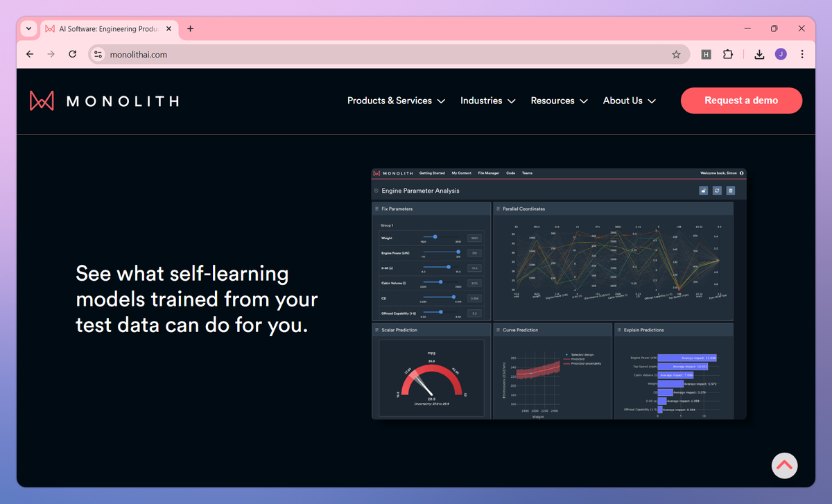Expand the Resources menu
Image resolution: width=832 pixels, height=504 pixels.
click(x=559, y=101)
